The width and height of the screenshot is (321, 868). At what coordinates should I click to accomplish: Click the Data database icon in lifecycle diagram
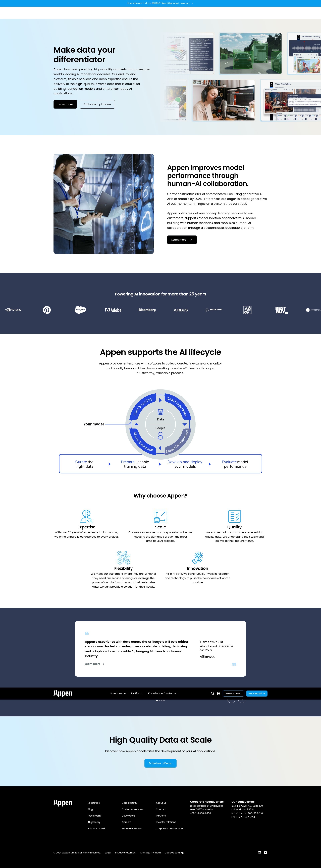point(160,412)
